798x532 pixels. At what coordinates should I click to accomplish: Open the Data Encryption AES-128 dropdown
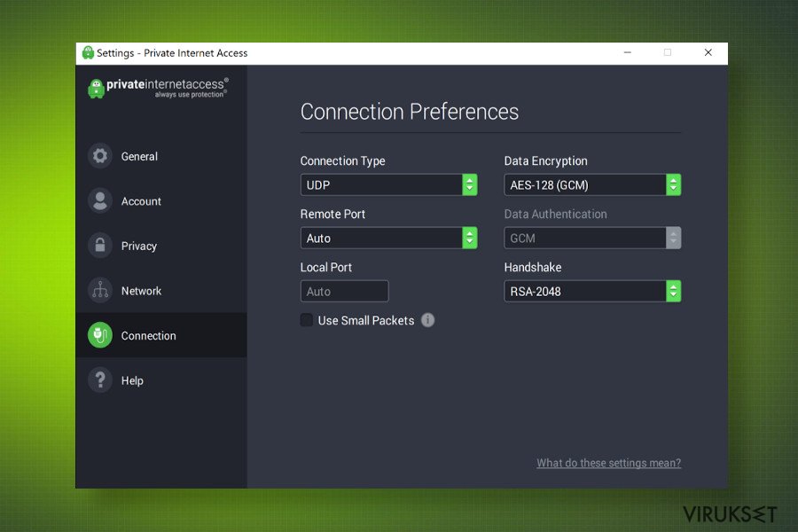pyautogui.click(x=592, y=184)
